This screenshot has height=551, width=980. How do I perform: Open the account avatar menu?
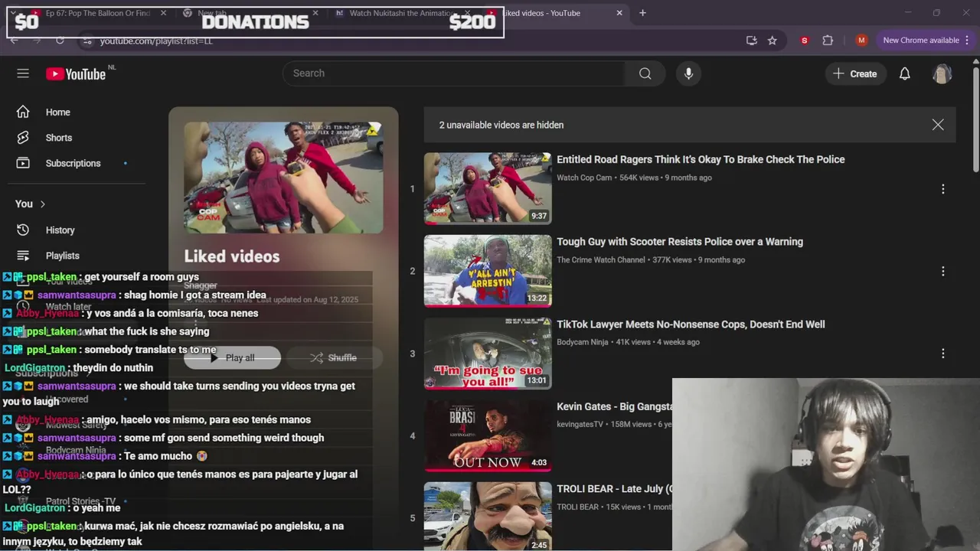click(942, 73)
